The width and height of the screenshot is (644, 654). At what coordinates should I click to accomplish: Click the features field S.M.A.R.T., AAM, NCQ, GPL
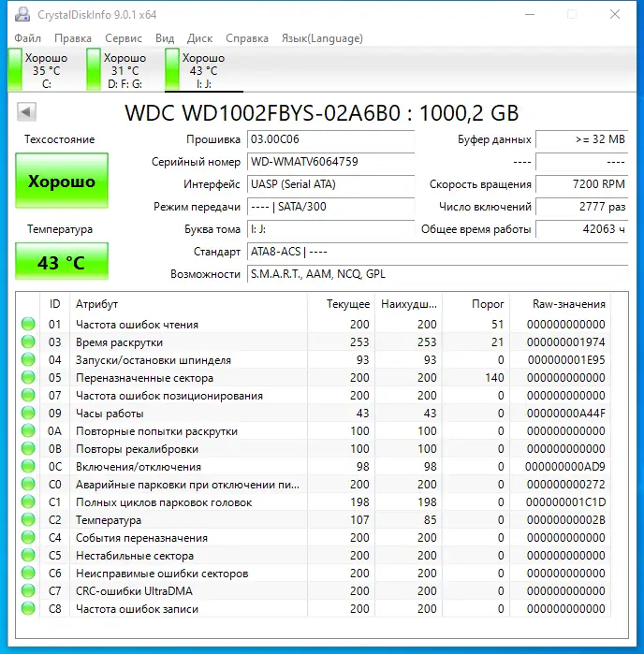[x=437, y=274]
